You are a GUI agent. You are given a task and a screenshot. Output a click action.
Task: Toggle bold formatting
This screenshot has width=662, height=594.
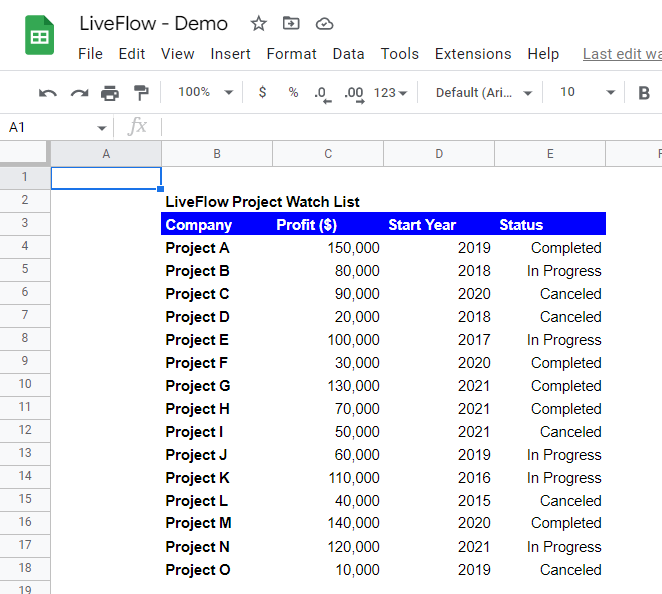click(x=644, y=93)
